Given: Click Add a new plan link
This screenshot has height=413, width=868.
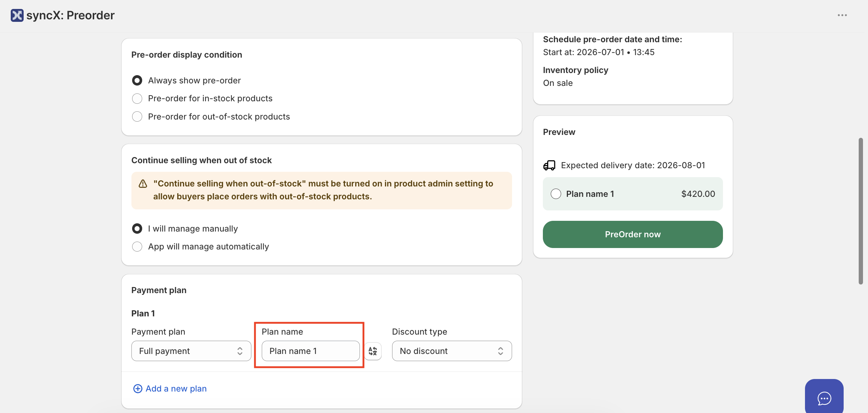Looking at the screenshot, I should pos(170,389).
